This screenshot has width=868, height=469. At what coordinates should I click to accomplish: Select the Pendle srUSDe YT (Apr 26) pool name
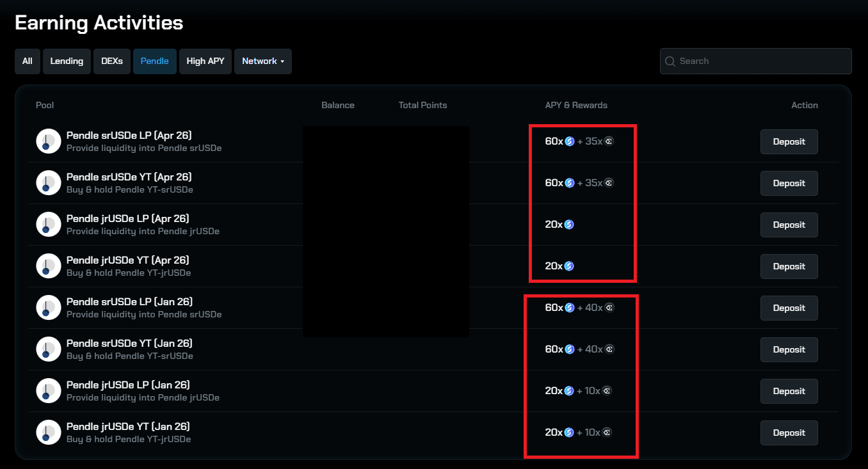pos(129,177)
